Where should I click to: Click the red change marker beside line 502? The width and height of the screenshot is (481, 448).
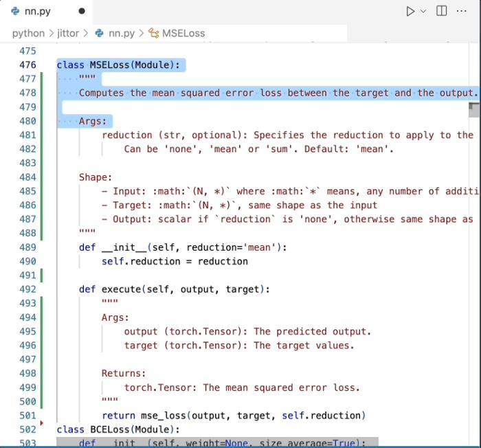(x=41, y=423)
